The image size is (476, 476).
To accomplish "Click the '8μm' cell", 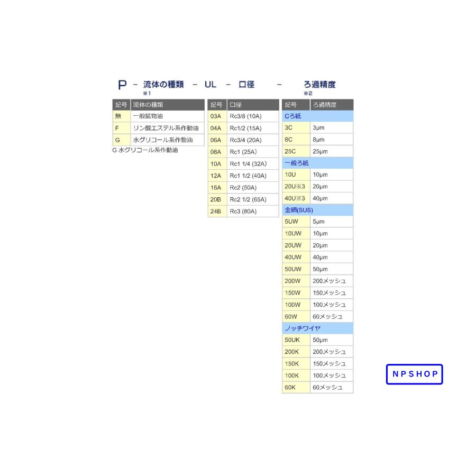I will tap(332, 139).
